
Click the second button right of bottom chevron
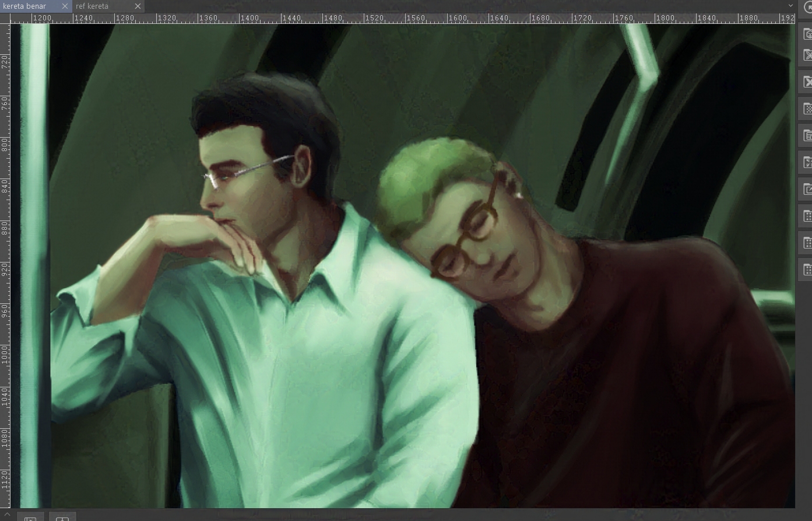pyautogui.click(x=62, y=517)
